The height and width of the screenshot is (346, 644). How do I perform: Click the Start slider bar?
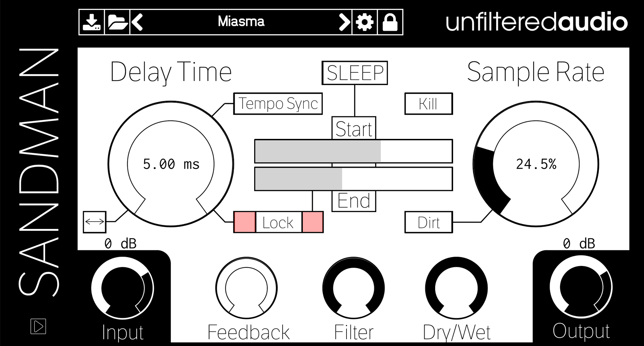point(353,151)
